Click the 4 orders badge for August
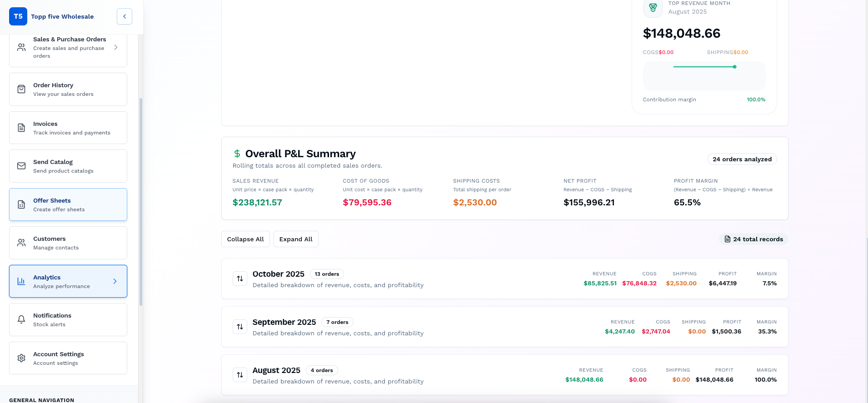Image resolution: width=868 pixels, height=403 pixels. pyautogui.click(x=322, y=370)
